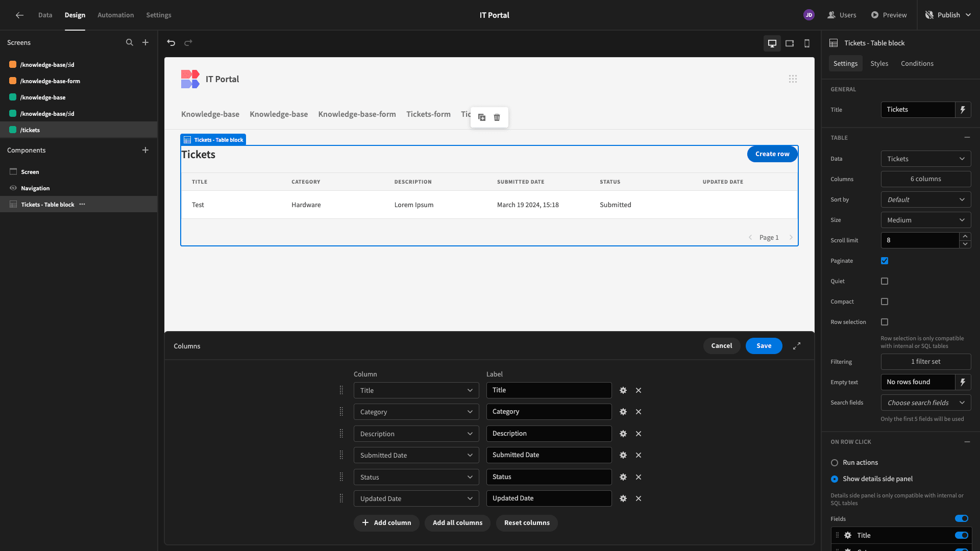The height and width of the screenshot is (551, 980).
Task: Open gear settings for Updated Date column
Action: coord(623,498)
